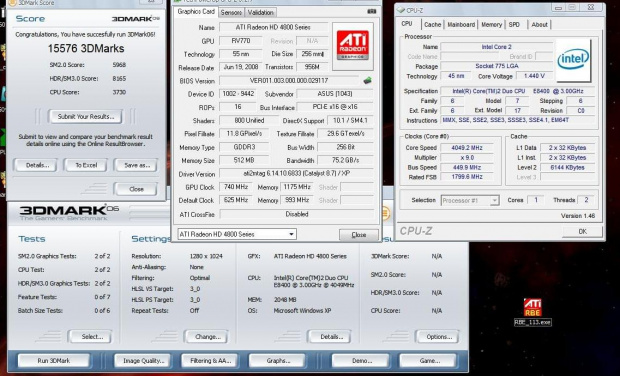Click the Rated FSB value 1799.6 MHz
The height and width of the screenshot is (376, 620).
pyautogui.click(x=467, y=177)
